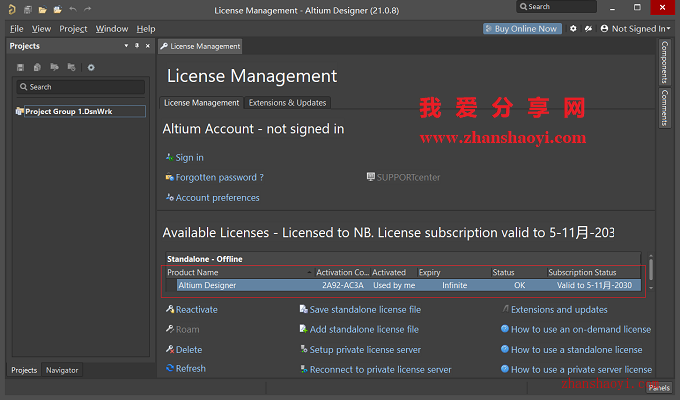Screen dimensions: 680x400
Task: Click Reconnect to private license server link
Action: 380,370
